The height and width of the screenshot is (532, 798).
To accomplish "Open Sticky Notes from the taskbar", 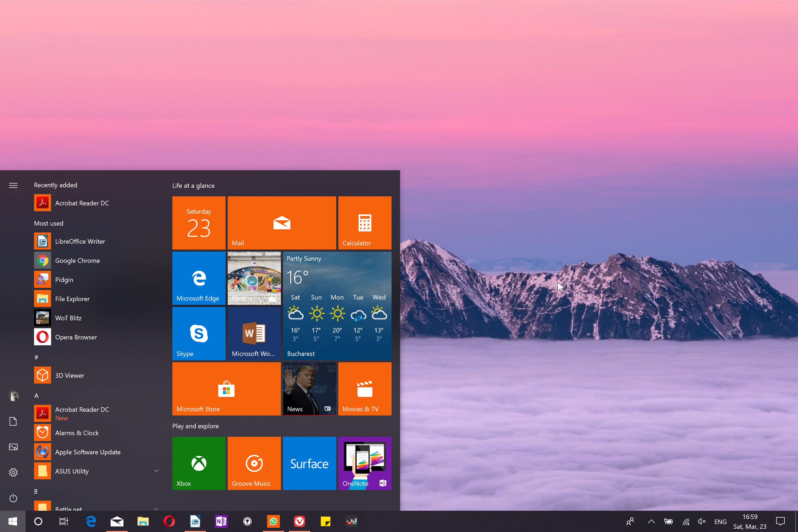I will point(326,521).
